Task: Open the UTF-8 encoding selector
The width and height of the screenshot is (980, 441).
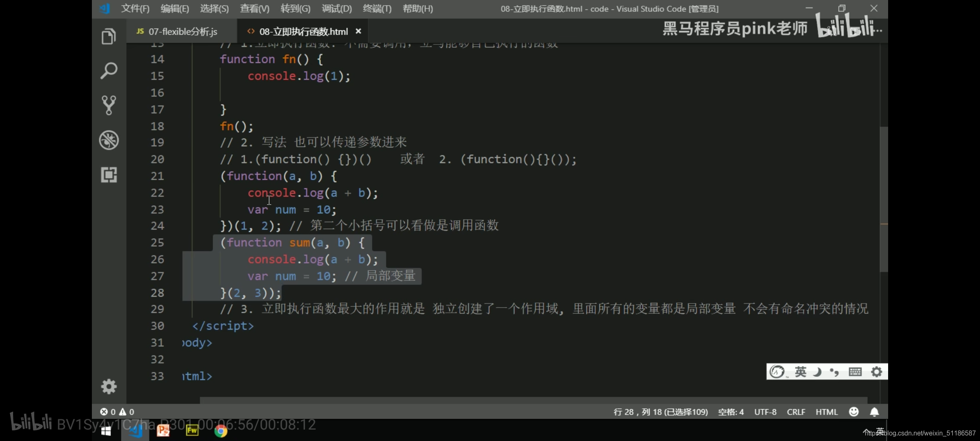Action: pos(765,412)
